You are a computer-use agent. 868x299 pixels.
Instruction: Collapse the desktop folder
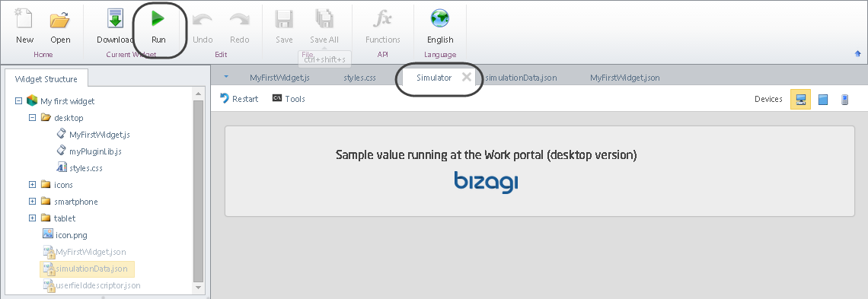tap(32, 118)
